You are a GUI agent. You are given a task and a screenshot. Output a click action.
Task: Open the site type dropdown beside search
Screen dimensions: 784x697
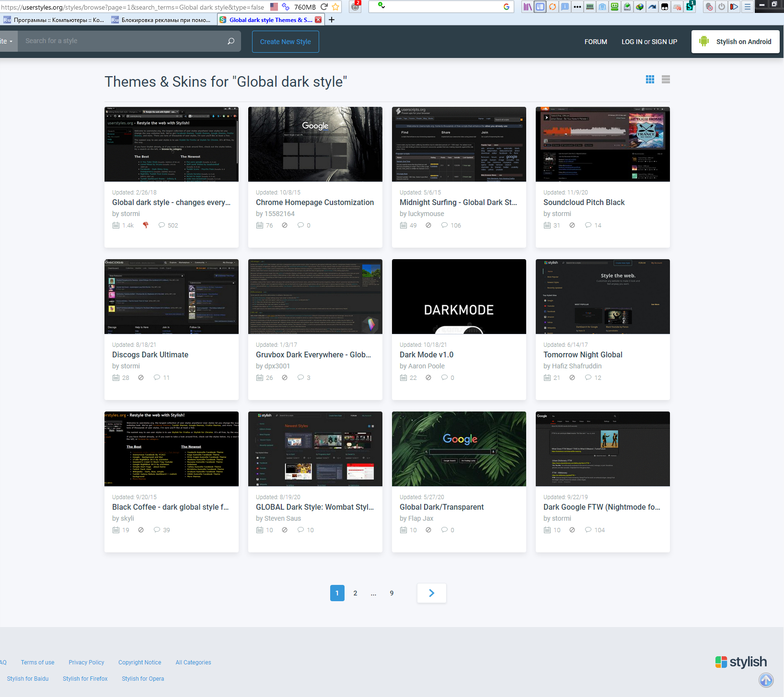[7, 41]
